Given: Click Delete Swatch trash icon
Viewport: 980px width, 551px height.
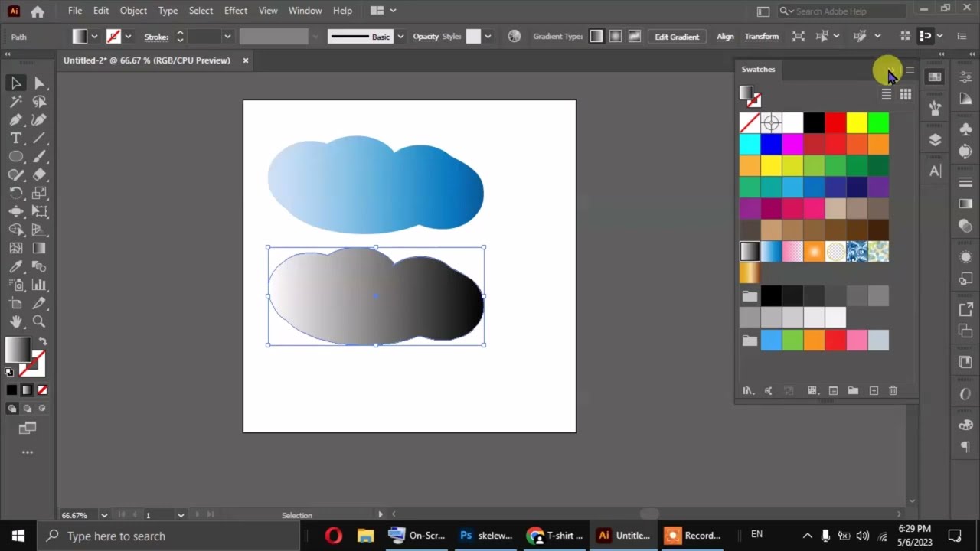Looking at the screenshot, I should 893,390.
